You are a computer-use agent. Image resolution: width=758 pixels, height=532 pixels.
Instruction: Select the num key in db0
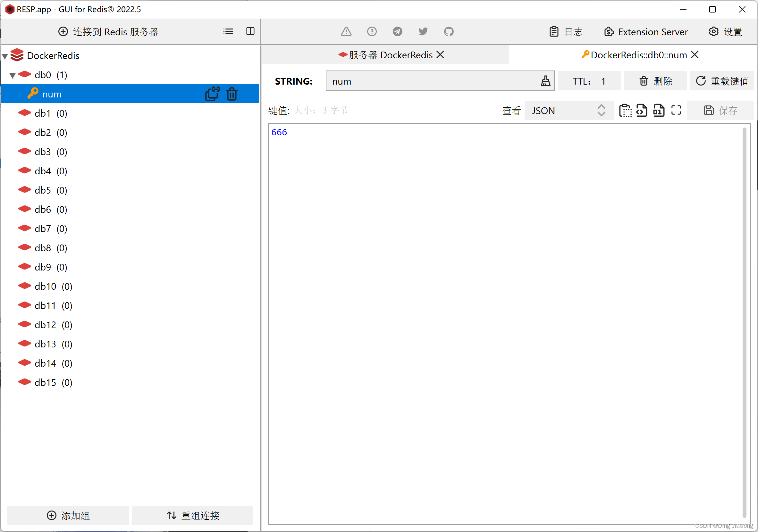tap(130, 94)
